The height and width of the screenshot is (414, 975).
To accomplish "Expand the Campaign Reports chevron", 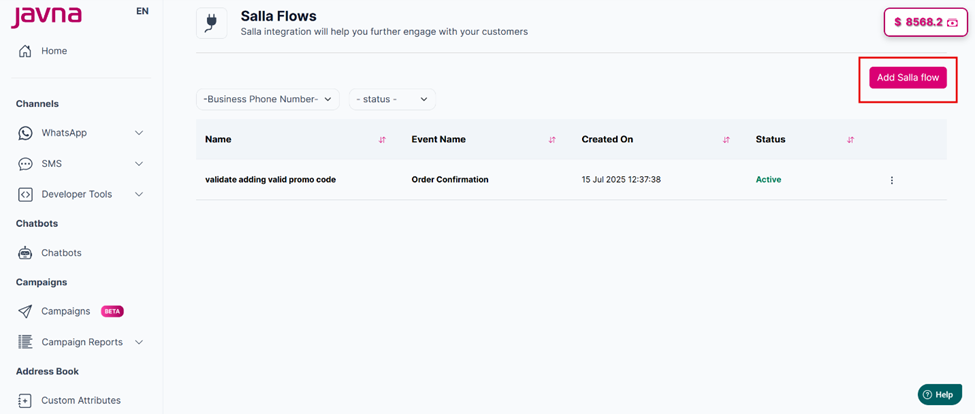I will pyautogui.click(x=139, y=342).
